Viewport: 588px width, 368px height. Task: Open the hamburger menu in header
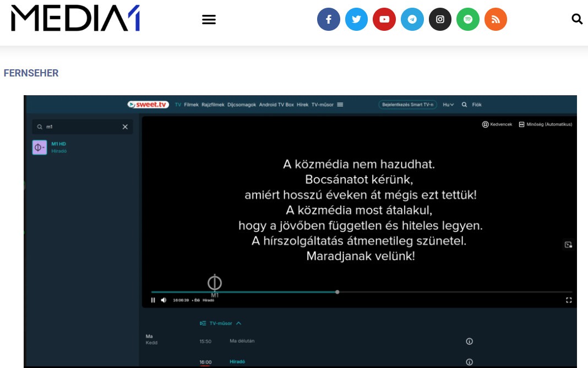[209, 19]
